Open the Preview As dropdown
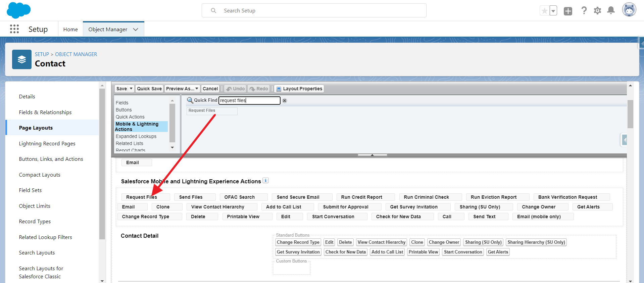This screenshot has width=644, height=283. (182, 89)
